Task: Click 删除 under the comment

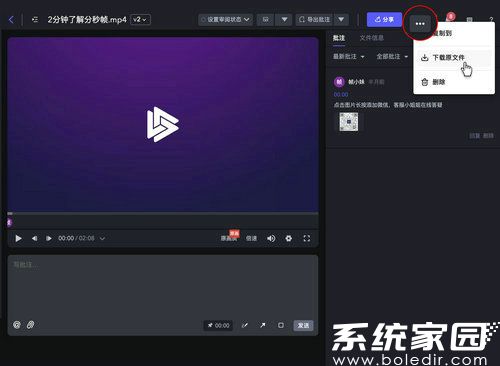Action: (x=488, y=136)
